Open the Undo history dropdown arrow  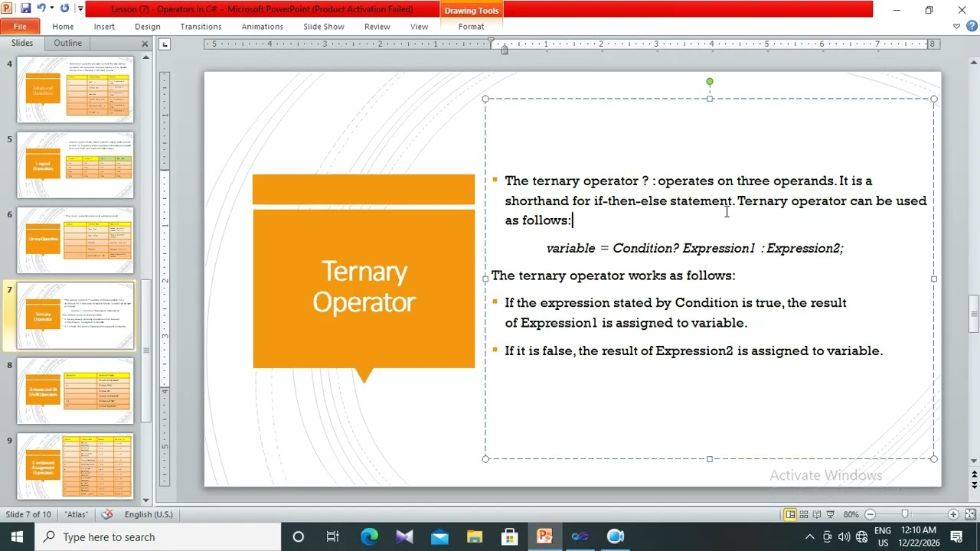coord(51,8)
